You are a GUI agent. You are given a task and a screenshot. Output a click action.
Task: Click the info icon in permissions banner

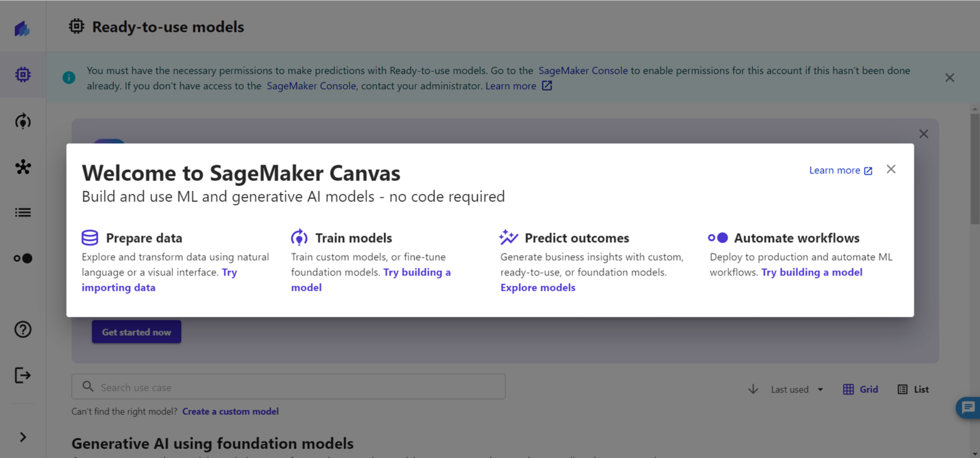click(69, 77)
